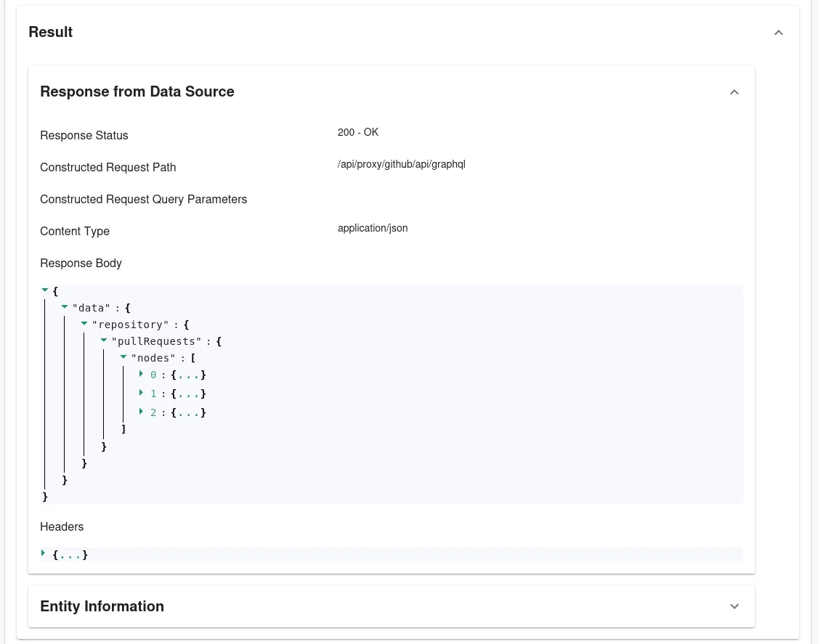Click the Headers label
This screenshot has height=644, width=818.
(62, 526)
